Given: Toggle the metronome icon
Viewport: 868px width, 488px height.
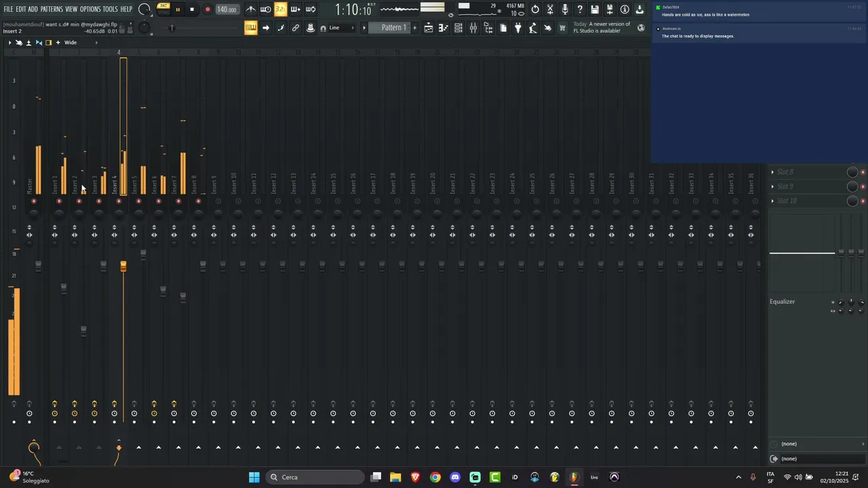Looking at the screenshot, I should tap(251, 9).
